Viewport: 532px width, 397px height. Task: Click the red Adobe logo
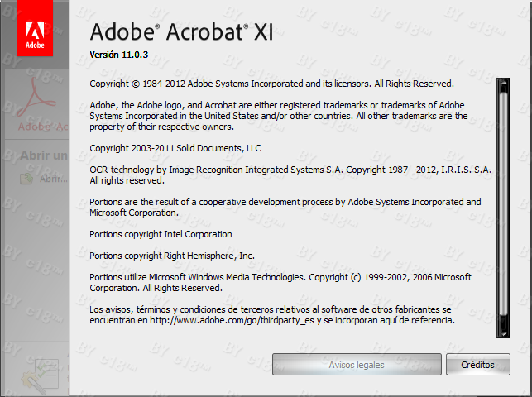click(35, 28)
